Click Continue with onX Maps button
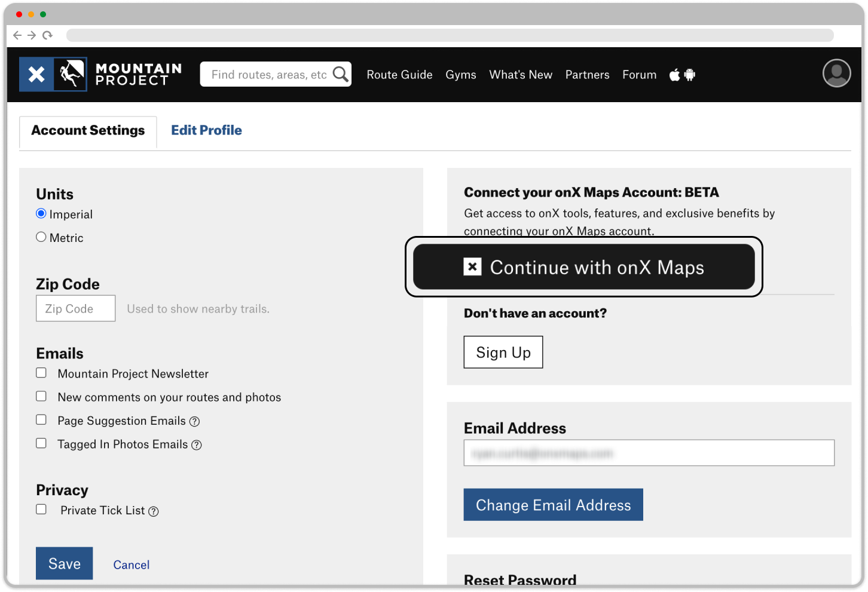 coord(584,267)
